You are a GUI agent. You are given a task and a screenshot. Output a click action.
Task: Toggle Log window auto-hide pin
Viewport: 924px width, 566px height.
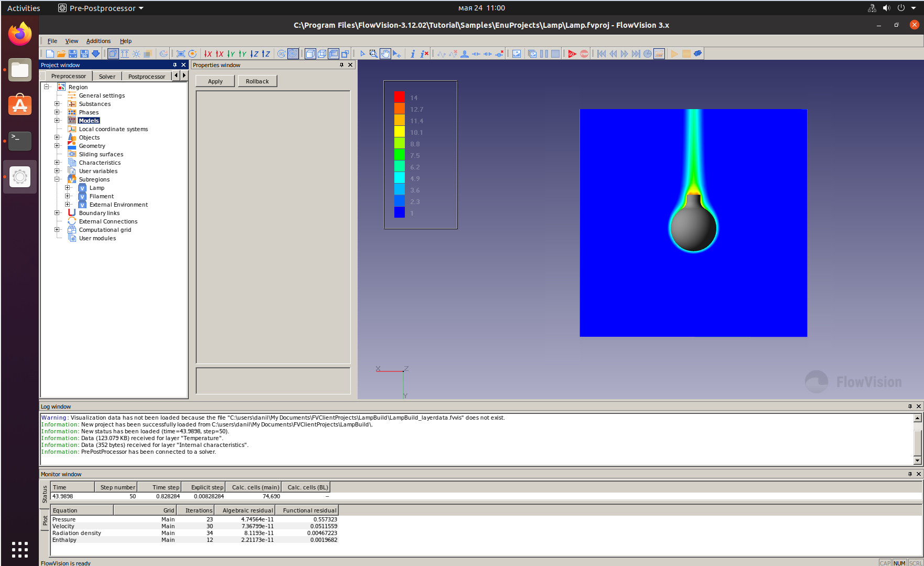(x=910, y=407)
